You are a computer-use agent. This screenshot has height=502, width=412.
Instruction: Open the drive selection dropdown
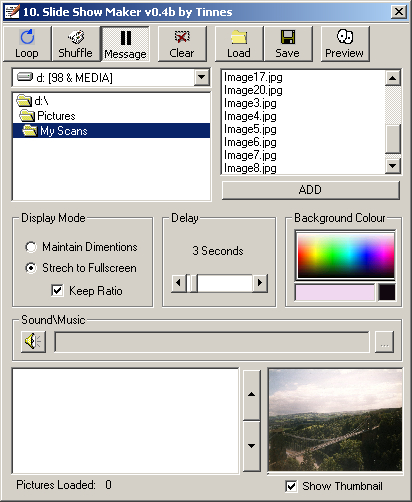[201, 77]
